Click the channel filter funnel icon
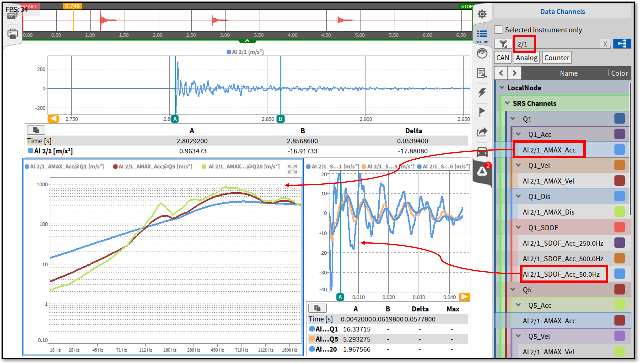Image resolution: width=640 pixels, height=364 pixels. click(503, 44)
